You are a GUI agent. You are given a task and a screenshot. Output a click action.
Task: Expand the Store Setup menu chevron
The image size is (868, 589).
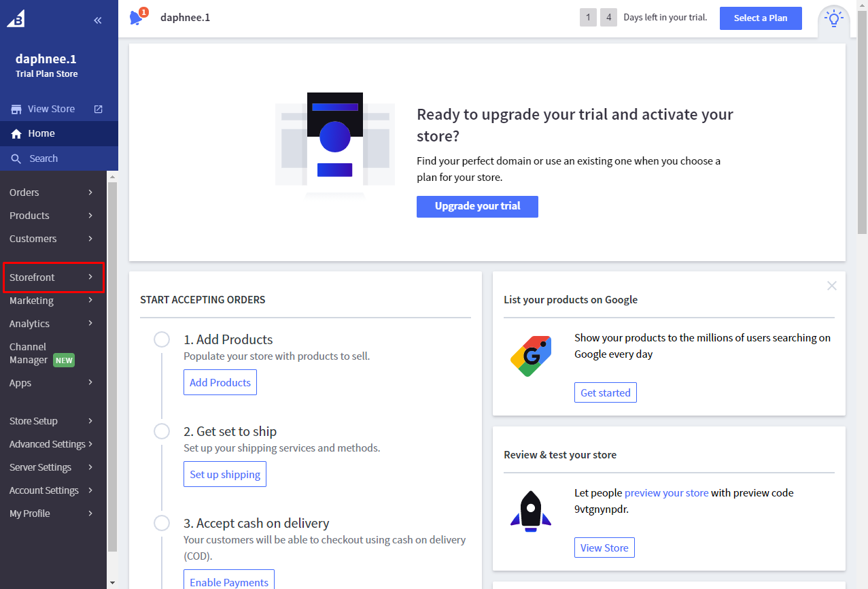coord(90,420)
